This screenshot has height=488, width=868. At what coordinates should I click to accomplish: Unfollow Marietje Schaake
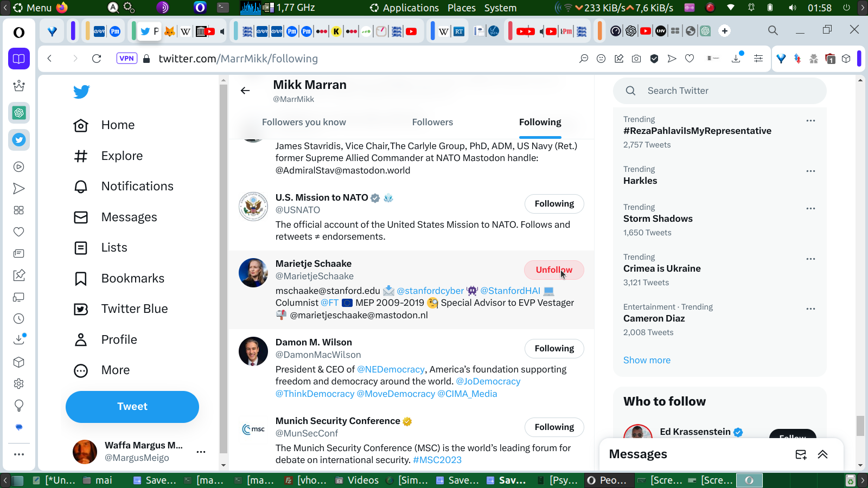click(x=554, y=270)
